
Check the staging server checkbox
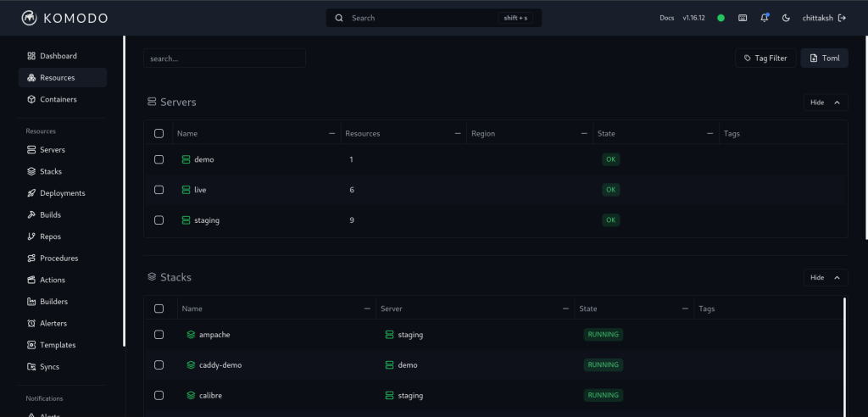(159, 220)
